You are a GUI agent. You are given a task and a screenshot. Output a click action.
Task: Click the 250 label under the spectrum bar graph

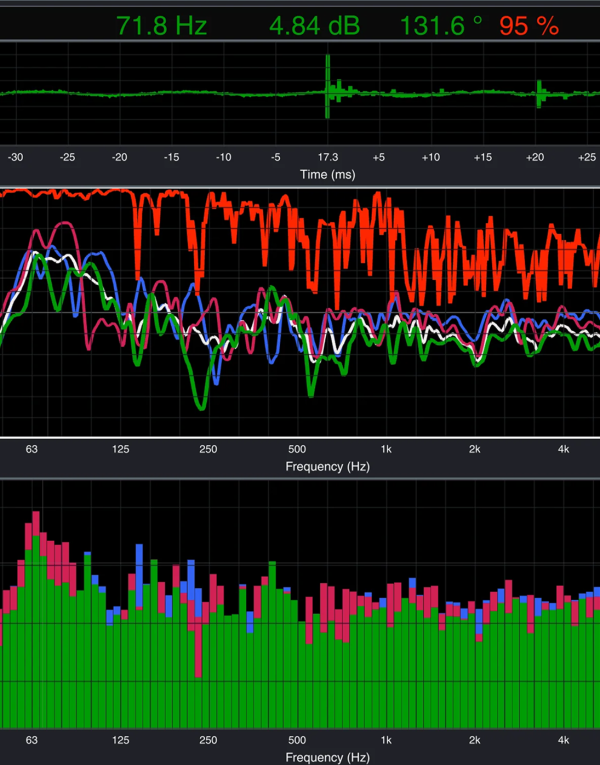point(209,741)
